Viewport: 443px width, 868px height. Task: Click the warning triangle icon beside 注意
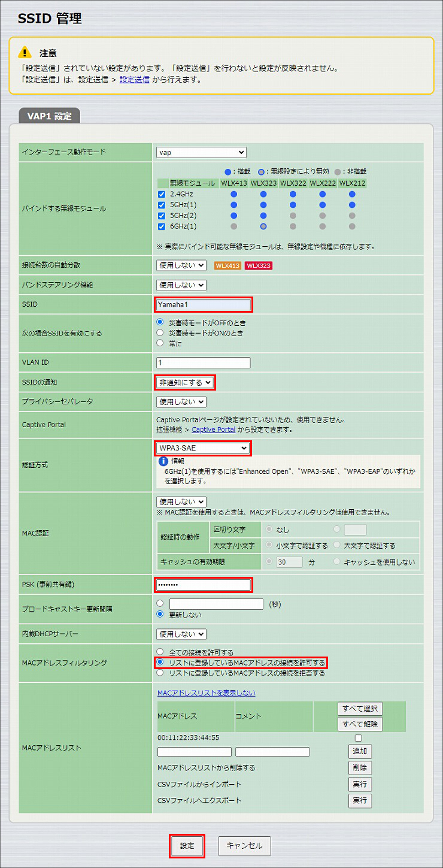coord(26,52)
